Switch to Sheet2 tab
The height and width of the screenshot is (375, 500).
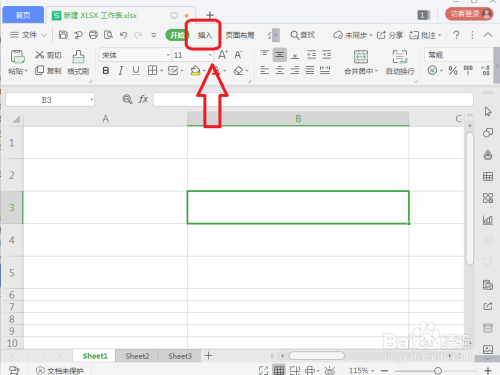pyautogui.click(x=137, y=356)
